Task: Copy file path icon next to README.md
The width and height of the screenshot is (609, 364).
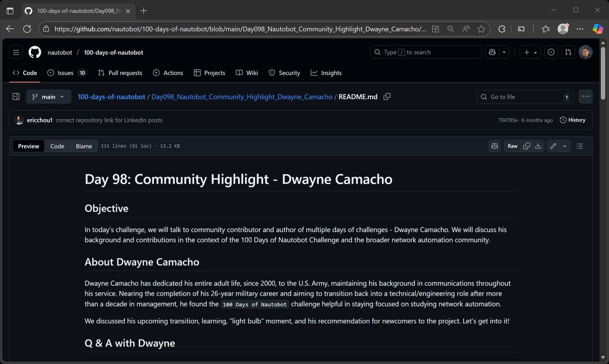Action: coord(387,96)
